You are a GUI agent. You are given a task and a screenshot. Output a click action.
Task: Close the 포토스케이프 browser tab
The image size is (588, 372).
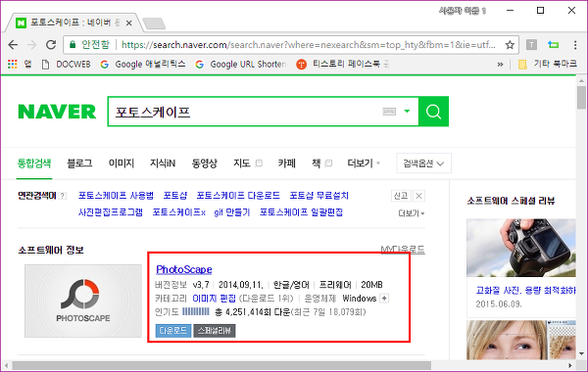click(128, 23)
